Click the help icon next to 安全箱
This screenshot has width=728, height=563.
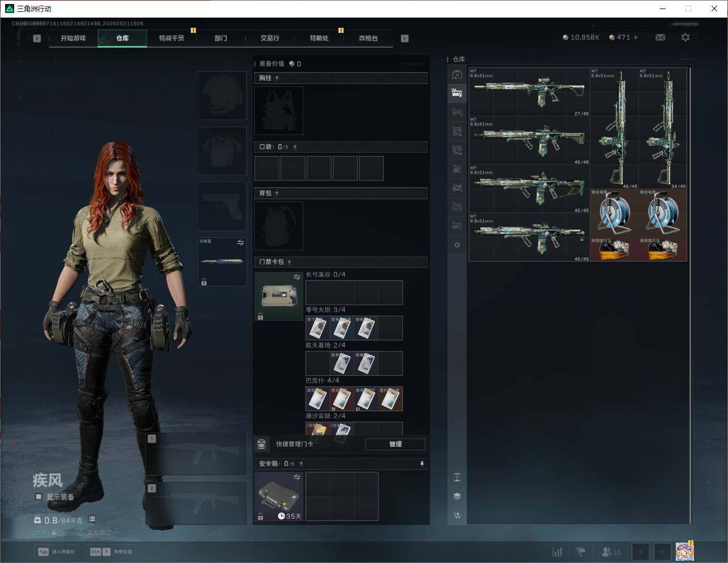301,464
